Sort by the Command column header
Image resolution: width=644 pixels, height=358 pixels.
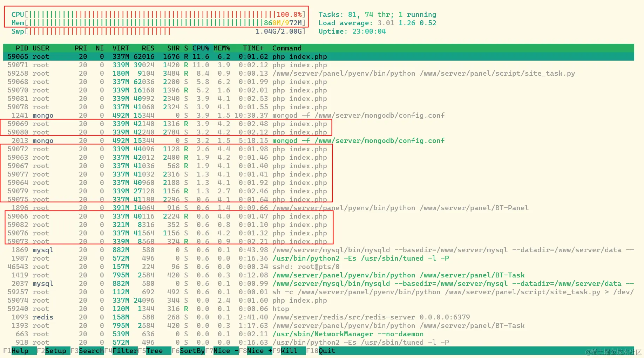pos(287,48)
